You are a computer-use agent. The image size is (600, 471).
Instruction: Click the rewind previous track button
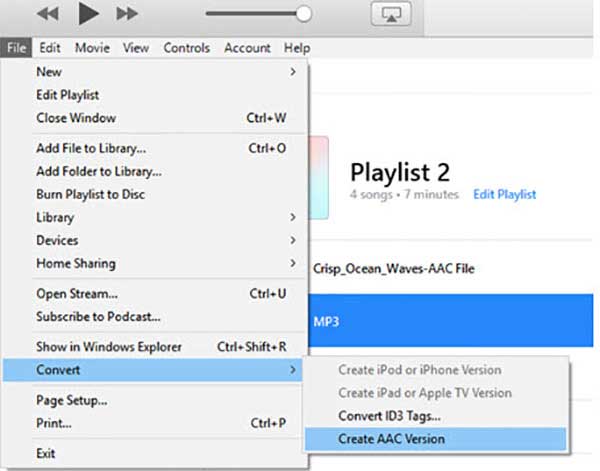pos(48,14)
